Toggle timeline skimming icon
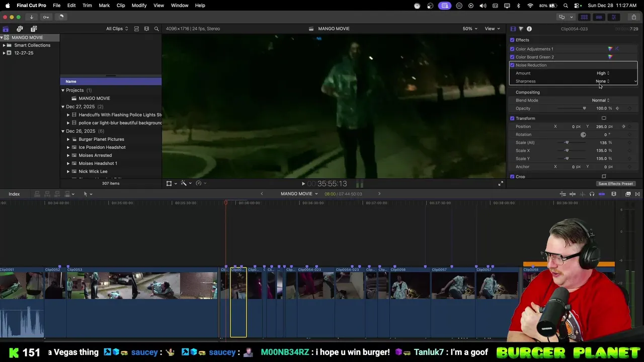The image size is (644, 362). pos(573,194)
